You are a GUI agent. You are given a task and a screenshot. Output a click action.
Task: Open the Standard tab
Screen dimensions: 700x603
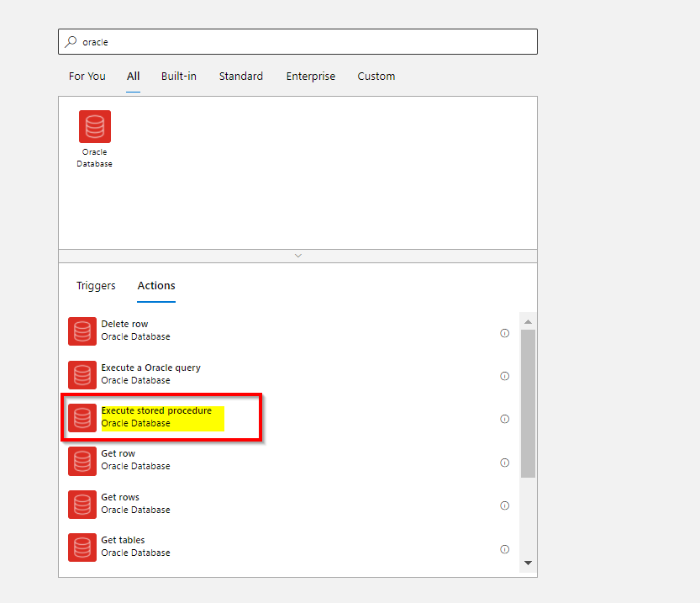click(241, 77)
